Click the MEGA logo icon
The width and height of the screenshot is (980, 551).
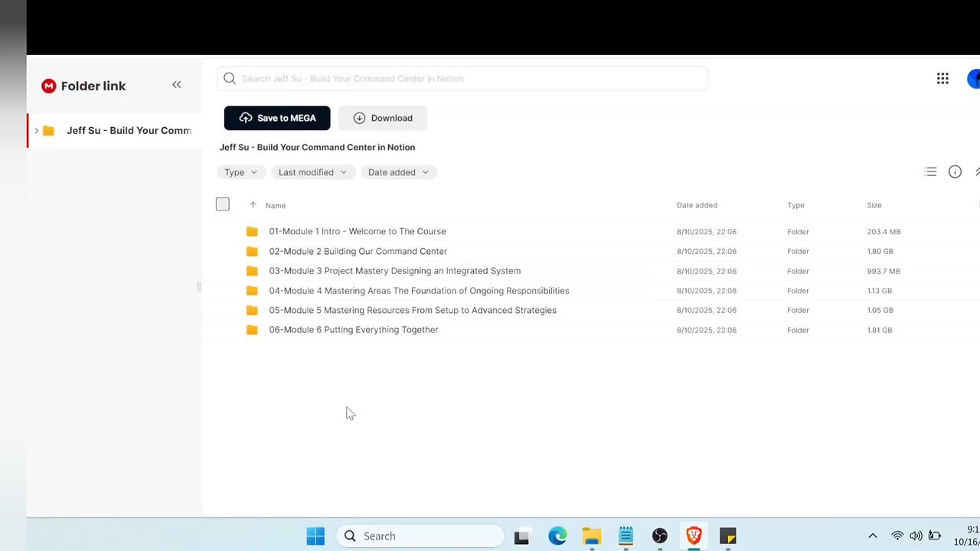pyautogui.click(x=49, y=86)
